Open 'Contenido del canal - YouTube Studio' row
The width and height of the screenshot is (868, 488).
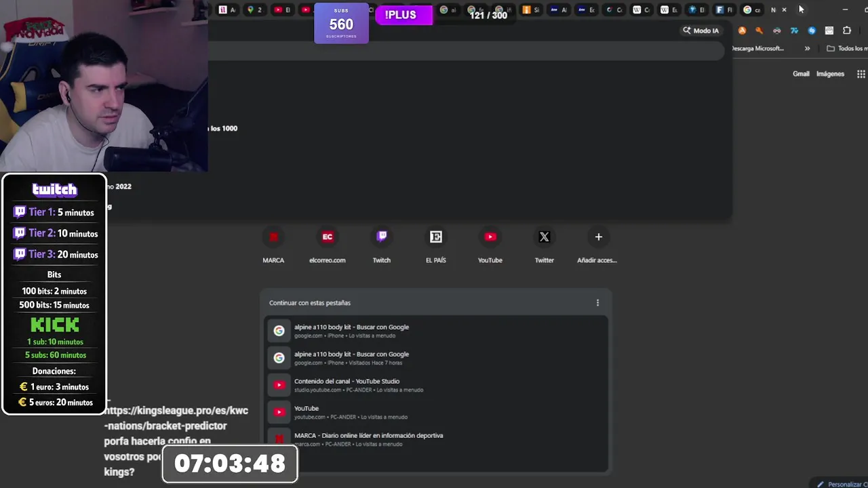pos(436,385)
